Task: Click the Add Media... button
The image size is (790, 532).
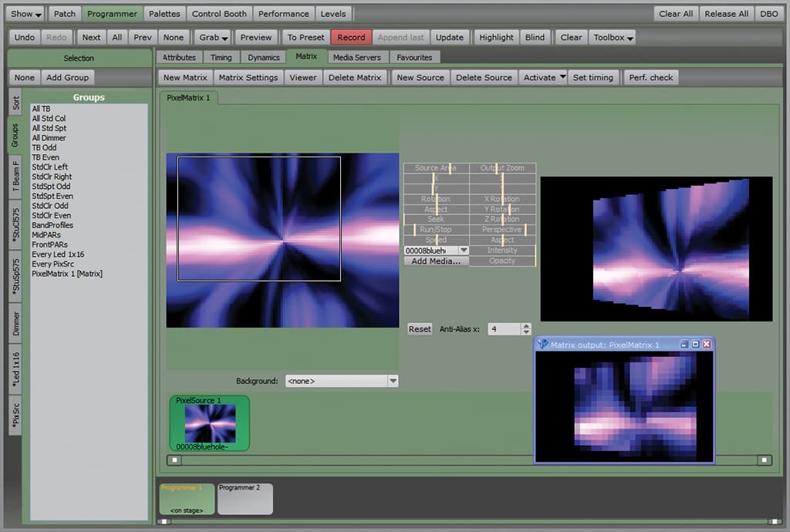Action: (x=437, y=261)
